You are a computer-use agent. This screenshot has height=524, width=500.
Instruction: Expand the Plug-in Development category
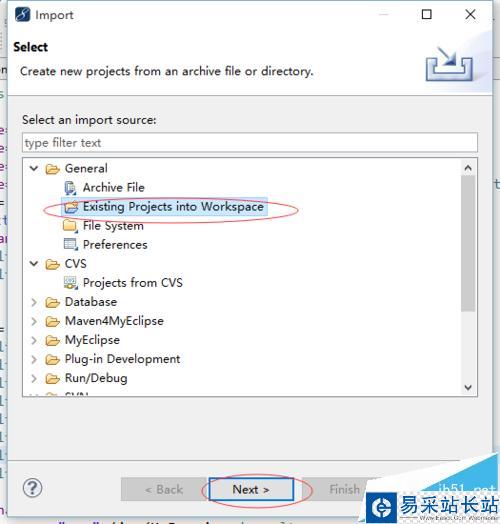34,359
